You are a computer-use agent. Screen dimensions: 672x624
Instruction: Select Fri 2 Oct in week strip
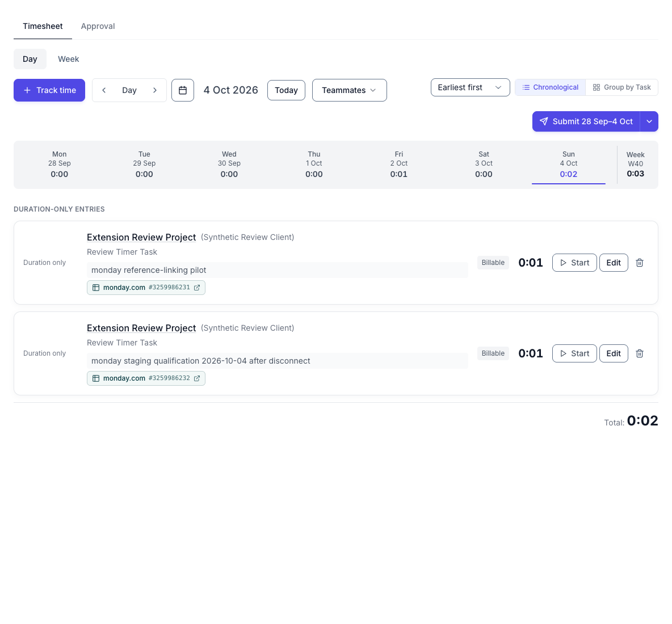(399, 165)
